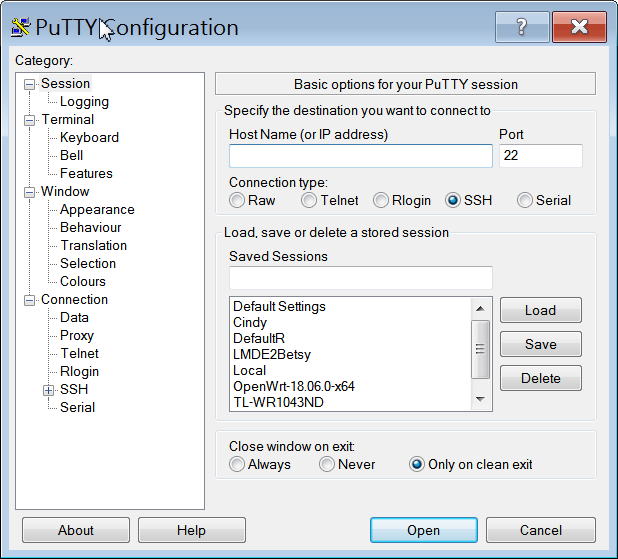The width and height of the screenshot is (618, 559).
Task: Select Never close window on exit
Action: click(x=327, y=464)
